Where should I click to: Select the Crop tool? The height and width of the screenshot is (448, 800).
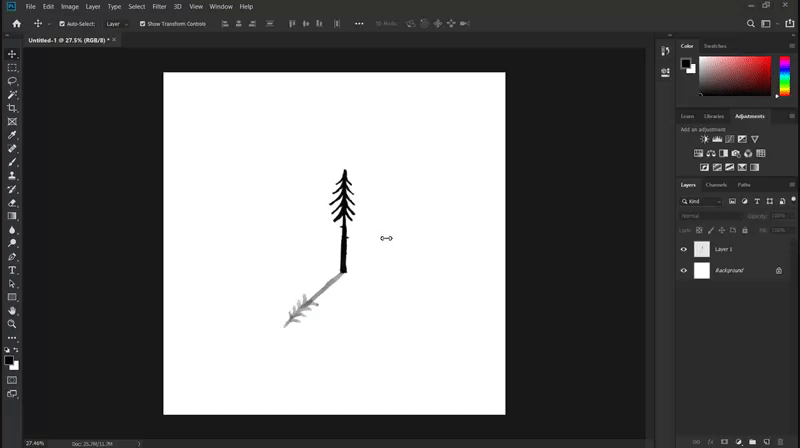(12, 108)
